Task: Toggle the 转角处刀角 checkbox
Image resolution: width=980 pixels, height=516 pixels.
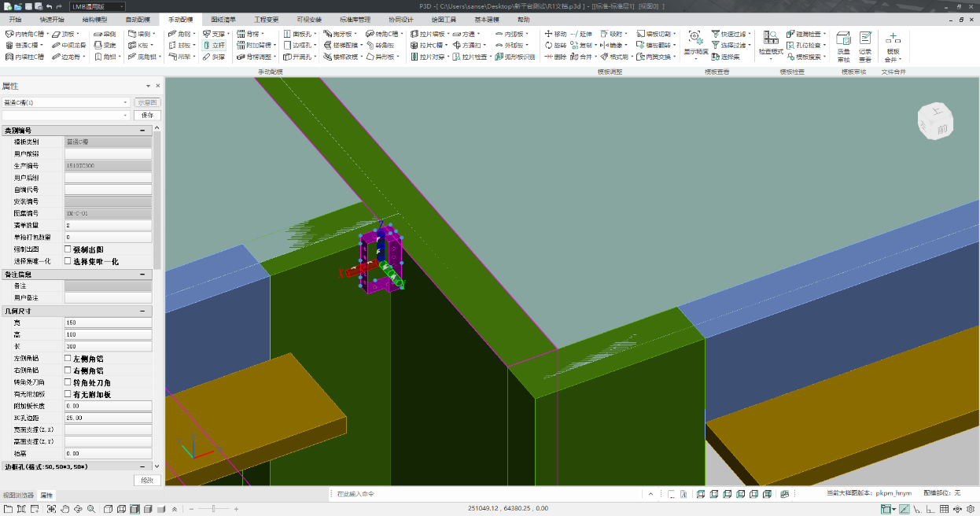Action: [x=68, y=382]
